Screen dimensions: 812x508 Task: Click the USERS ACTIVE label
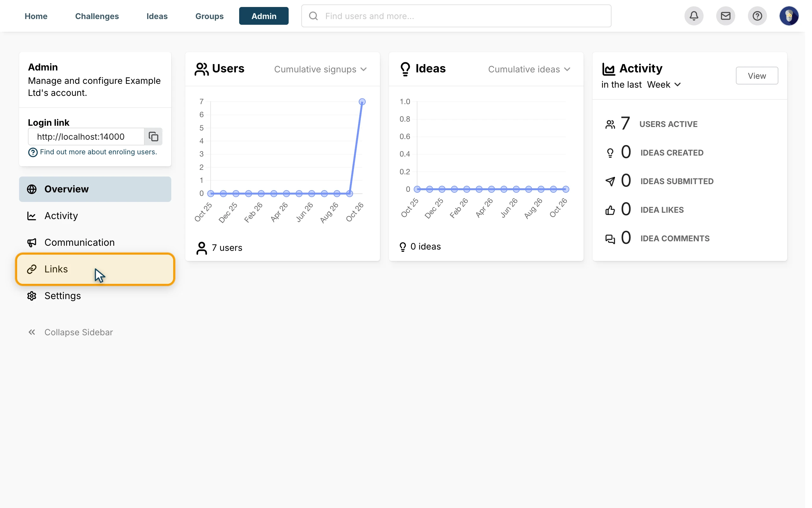pos(668,124)
